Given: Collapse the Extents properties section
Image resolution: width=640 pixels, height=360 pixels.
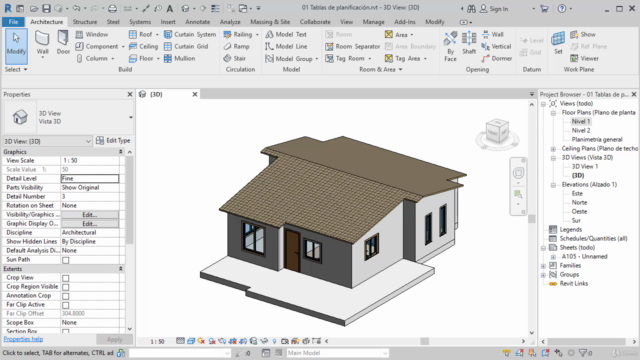Looking at the screenshot, I should [120, 269].
